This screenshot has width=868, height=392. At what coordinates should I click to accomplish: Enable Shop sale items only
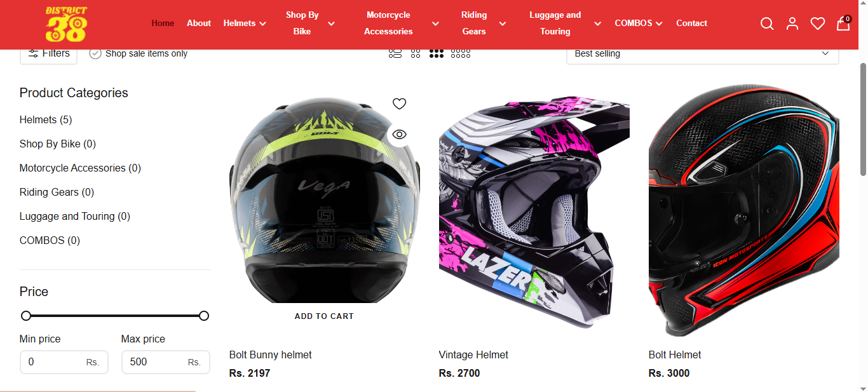(x=139, y=53)
